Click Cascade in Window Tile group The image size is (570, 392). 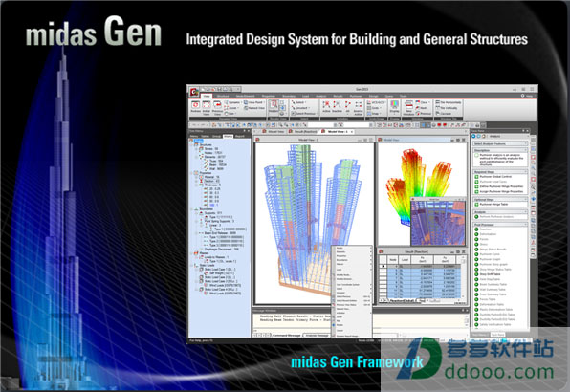click(444, 114)
